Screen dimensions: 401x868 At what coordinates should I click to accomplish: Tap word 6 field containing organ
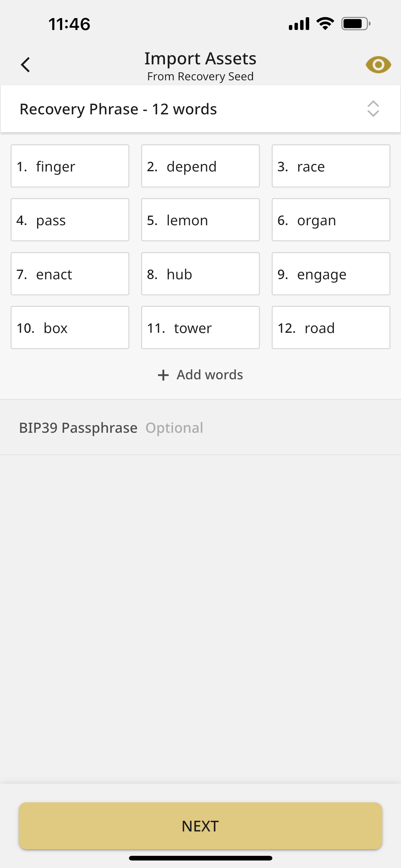click(x=331, y=220)
